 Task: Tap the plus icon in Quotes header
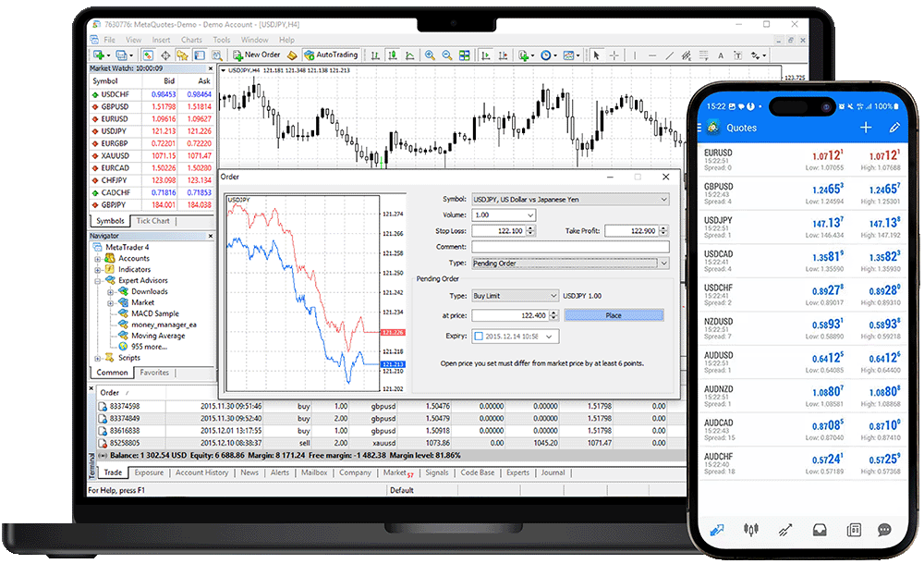[x=866, y=128]
